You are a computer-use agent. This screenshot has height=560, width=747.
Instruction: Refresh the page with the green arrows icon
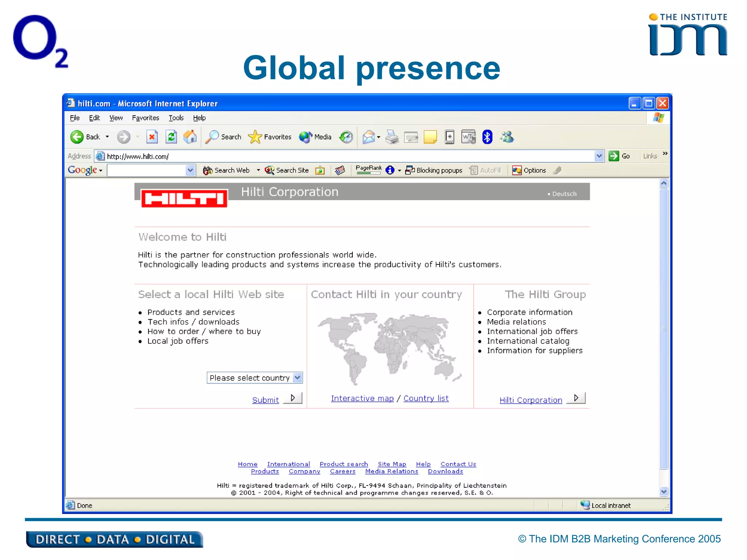click(171, 137)
